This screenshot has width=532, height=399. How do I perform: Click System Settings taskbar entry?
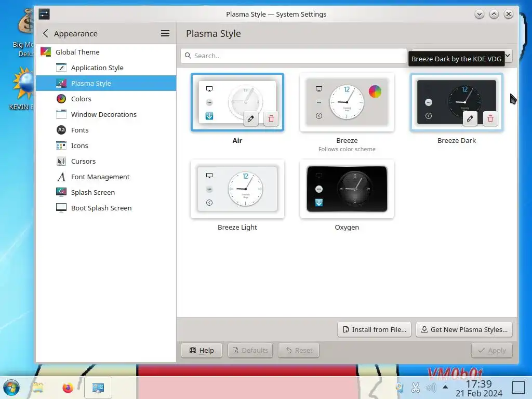click(x=98, y=388)
